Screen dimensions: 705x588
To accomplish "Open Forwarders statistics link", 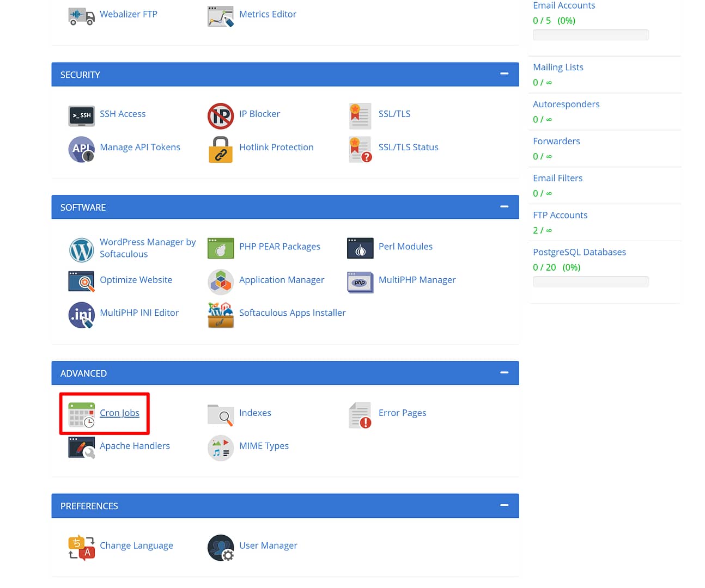I will click(x=556, y=141).
